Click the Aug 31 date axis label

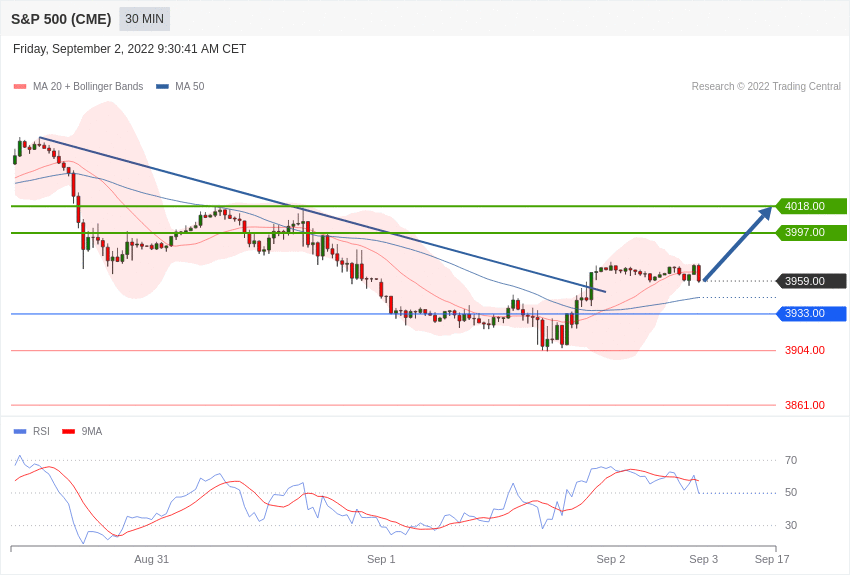pos(152,559)
